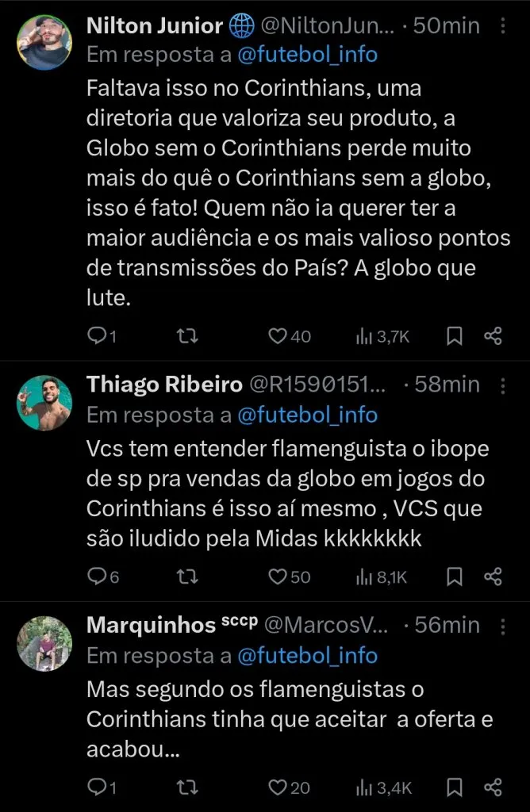
Task: Like Nilton Junior's tweet with 40 likes
Action: click(277, 336)
